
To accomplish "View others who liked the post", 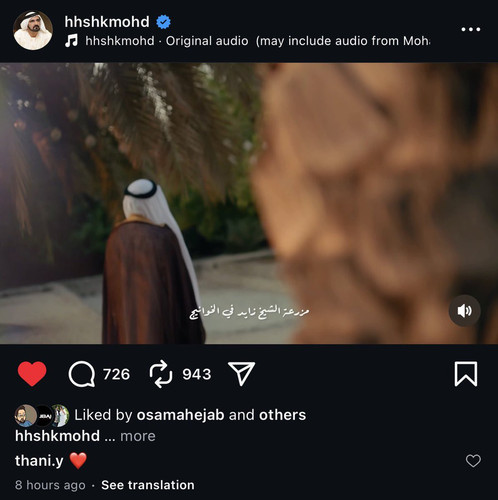I will click(x=282, y=415).
